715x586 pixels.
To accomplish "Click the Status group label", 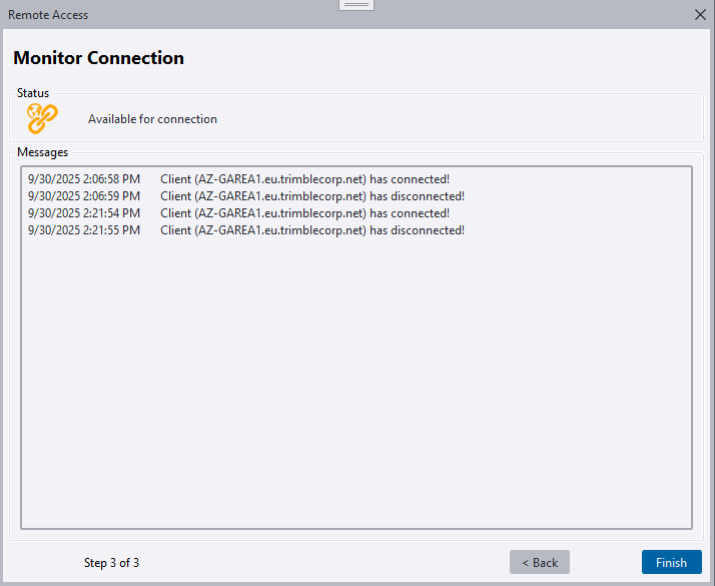I will pyautogui.click(x=33, y=93).
